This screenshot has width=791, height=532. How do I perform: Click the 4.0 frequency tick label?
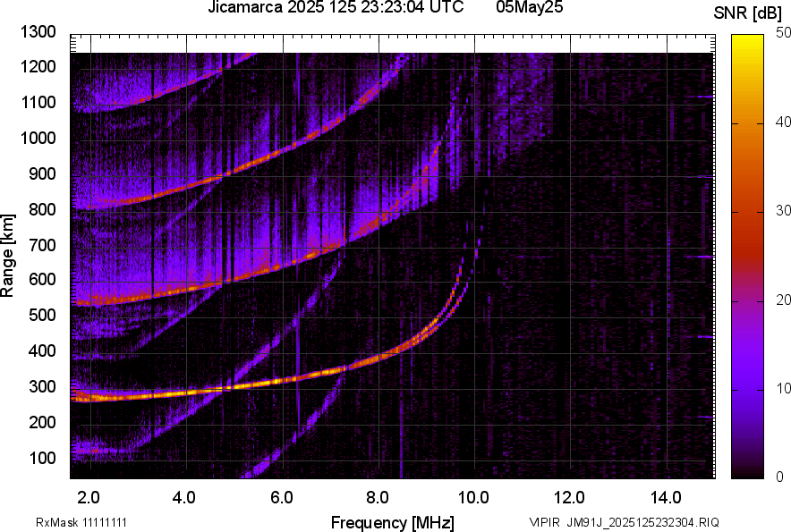pyautogui.click(x=184, y=498)
